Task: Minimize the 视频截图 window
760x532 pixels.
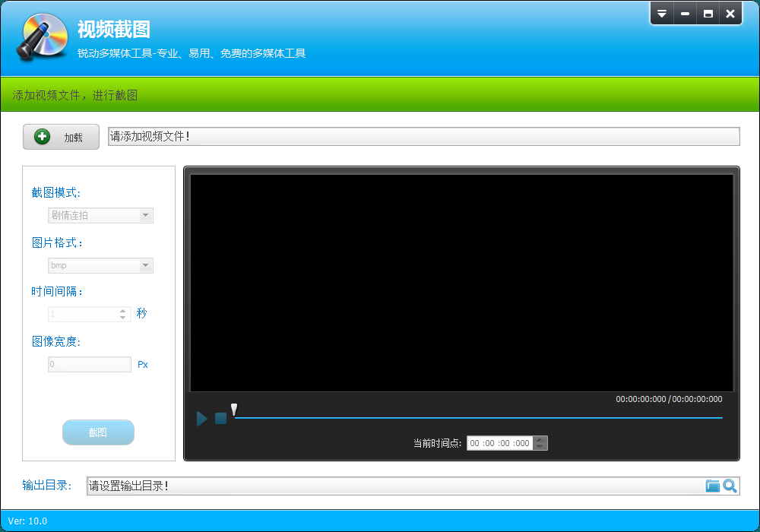Action: [x=685, y=14]
